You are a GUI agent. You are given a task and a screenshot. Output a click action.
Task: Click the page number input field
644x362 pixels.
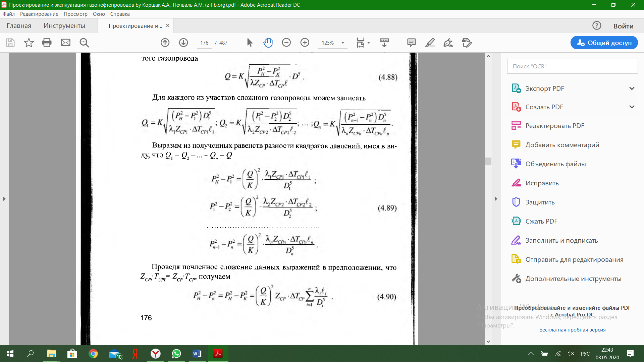click(204, 43)
